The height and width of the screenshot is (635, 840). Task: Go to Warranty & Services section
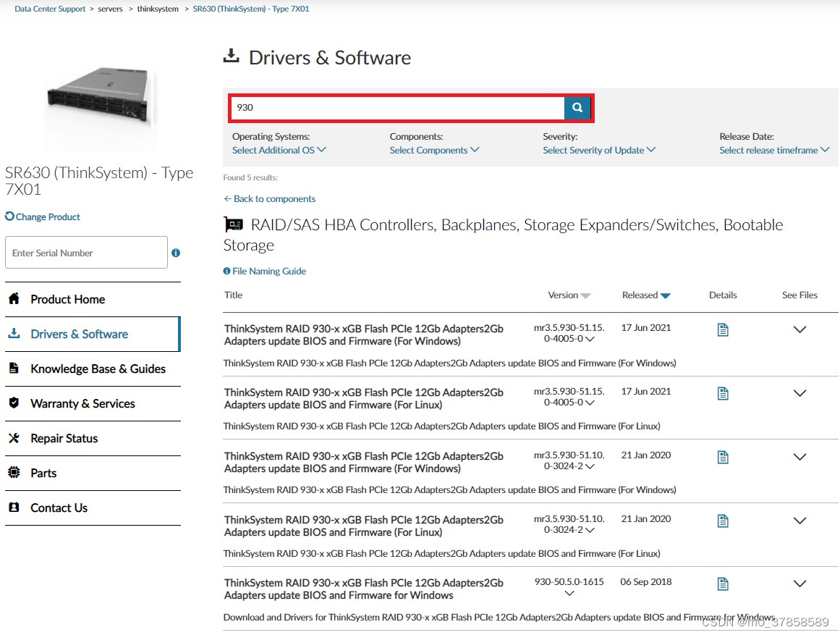[x=82, y=403]
